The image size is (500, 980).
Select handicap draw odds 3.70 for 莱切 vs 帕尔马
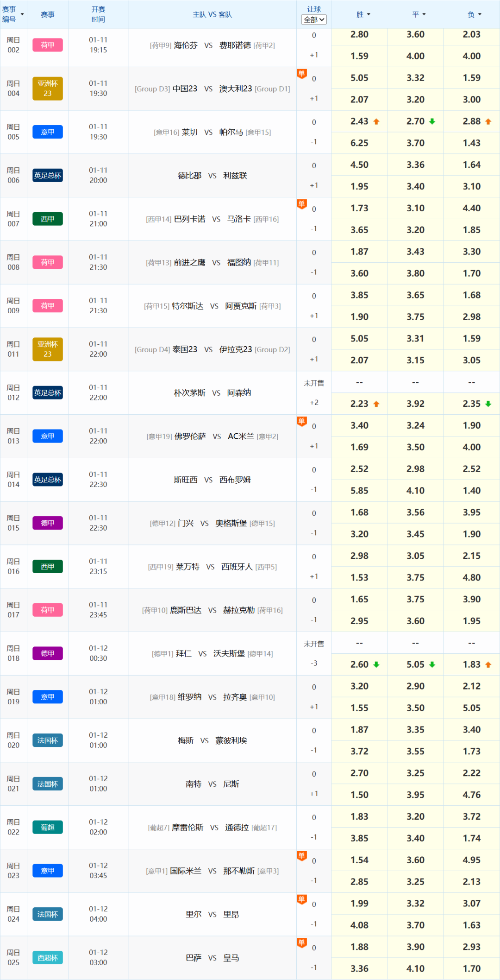click(x=415, y=143)
